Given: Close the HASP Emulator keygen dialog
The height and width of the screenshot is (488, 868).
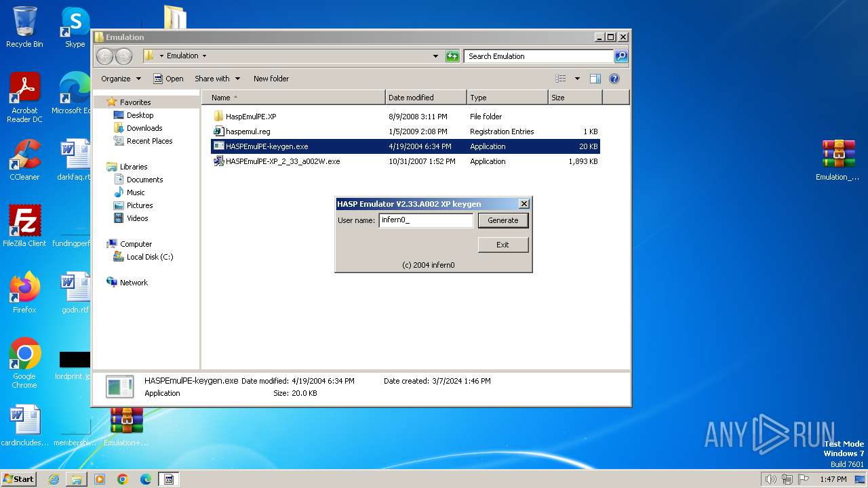Looking at the screenshot, I should [x=524, y=204].
